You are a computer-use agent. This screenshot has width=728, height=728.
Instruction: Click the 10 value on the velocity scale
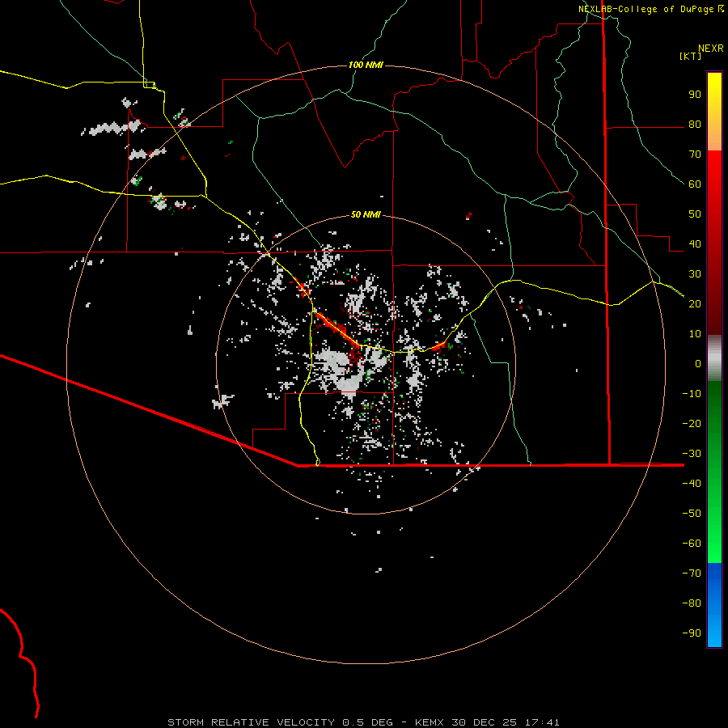point(695,334)
